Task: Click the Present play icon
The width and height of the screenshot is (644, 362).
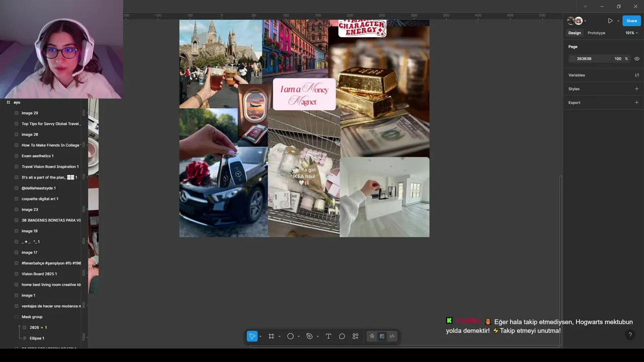Action: tap(610, 21)
